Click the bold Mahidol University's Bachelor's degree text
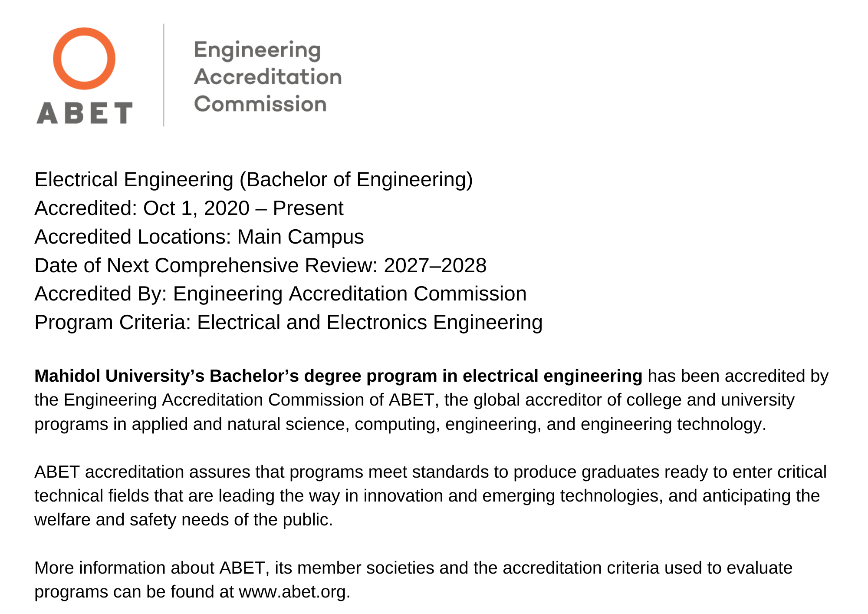 click(x=338, y=376)
